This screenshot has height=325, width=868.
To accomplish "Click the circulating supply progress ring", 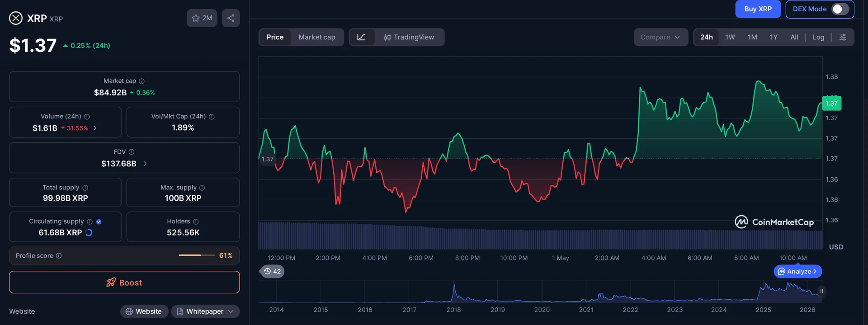I will point(89,232).
